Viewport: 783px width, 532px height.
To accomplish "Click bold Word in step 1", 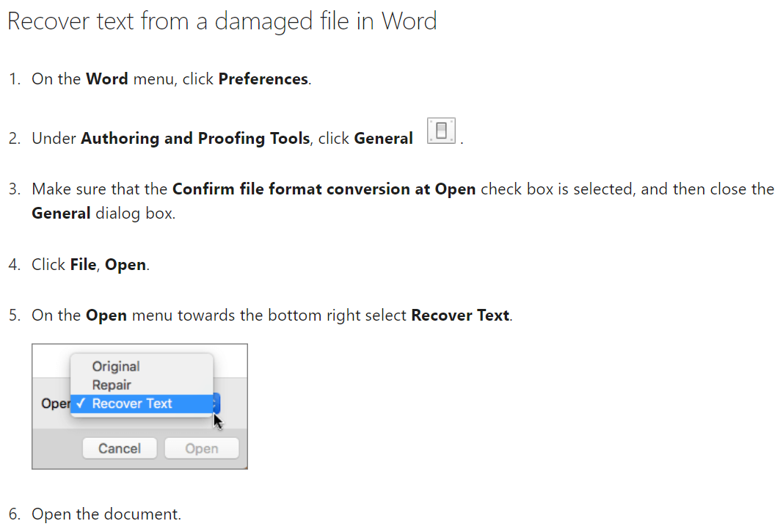I will click(107, 79).
